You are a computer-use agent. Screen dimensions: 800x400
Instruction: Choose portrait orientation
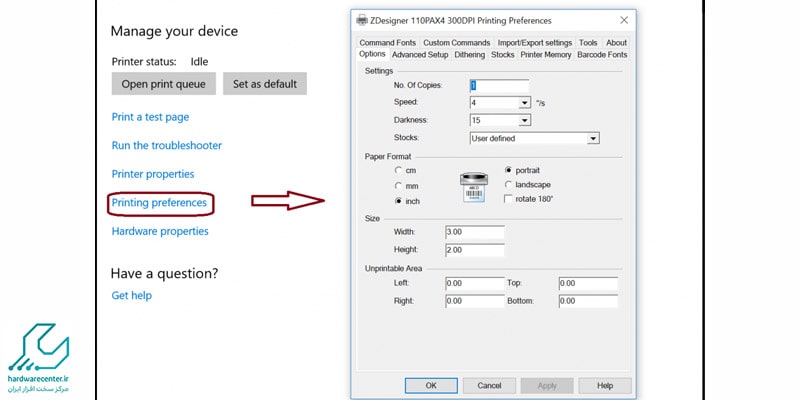508,170
